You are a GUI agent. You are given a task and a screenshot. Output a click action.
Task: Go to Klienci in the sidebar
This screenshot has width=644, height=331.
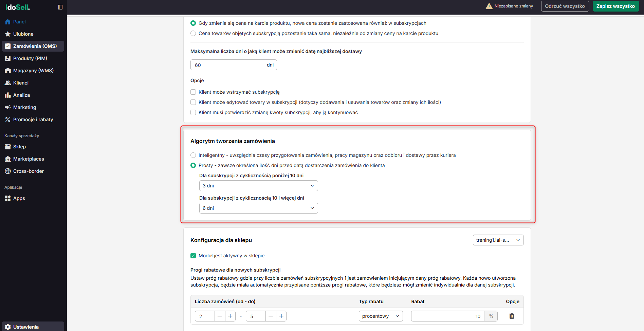(21, 83)
